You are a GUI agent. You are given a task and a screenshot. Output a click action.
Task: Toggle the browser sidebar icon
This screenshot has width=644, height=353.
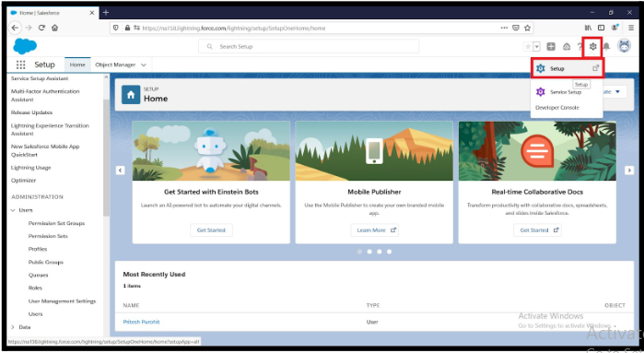point(601,28)
